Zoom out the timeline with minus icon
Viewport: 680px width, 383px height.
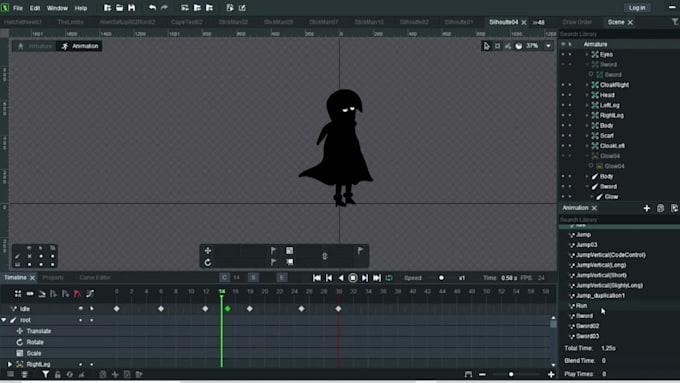point(482,374)
